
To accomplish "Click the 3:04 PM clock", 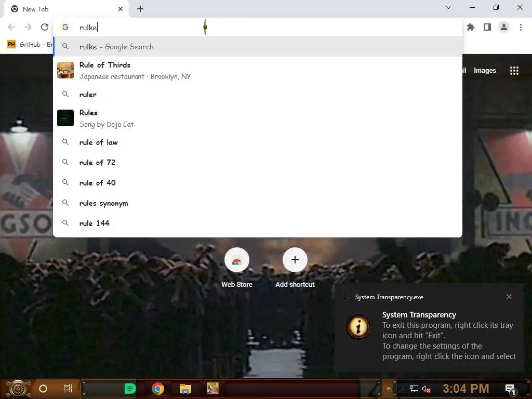I will [x=465, y=389].
